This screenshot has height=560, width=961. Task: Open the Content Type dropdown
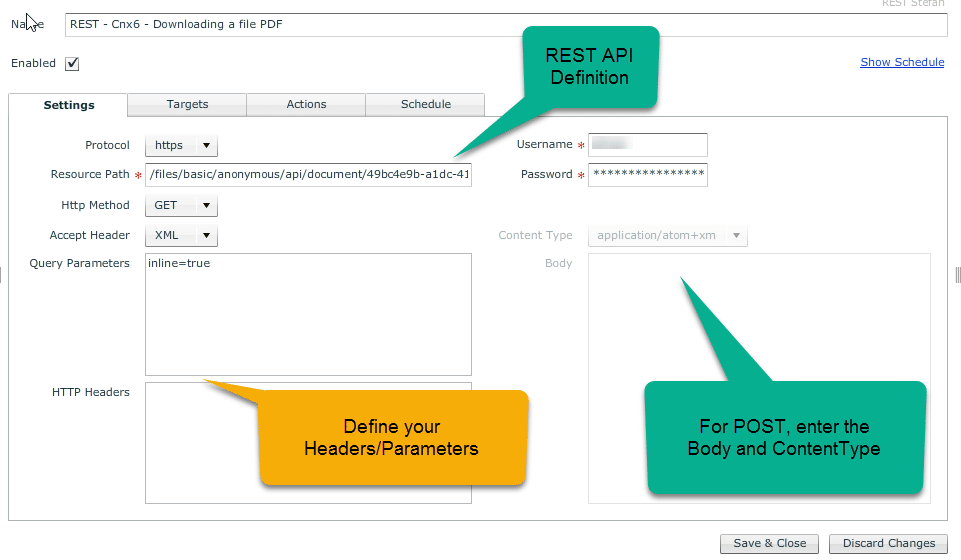pyautogui.click(x=668, y=236)
